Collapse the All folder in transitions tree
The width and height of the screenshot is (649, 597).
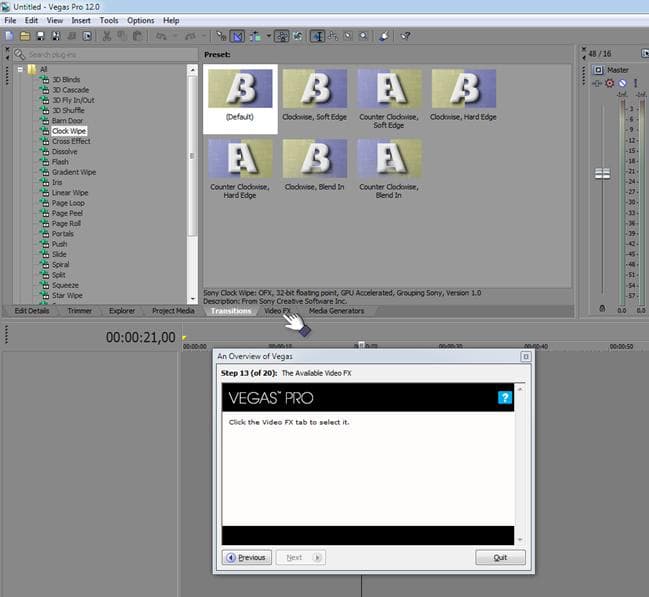click(20, 69)
